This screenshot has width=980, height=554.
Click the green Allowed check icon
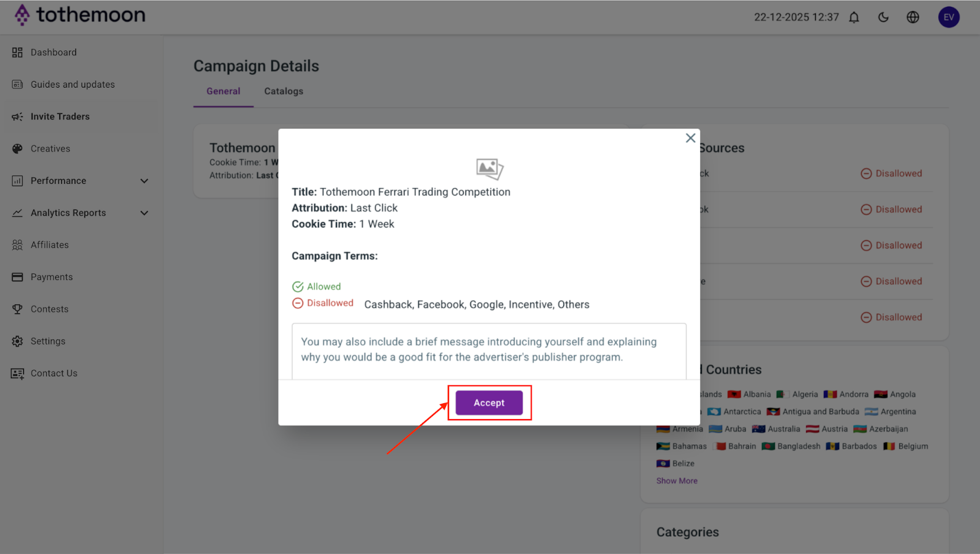[x=298, y=287]
